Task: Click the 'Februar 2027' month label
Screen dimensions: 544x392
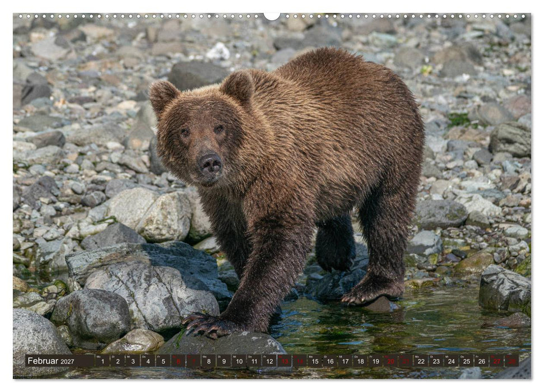Action: point(51,361)
